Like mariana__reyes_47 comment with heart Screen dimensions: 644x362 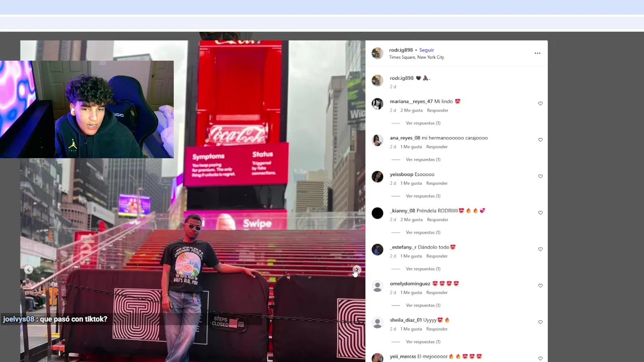pos(540,104)
